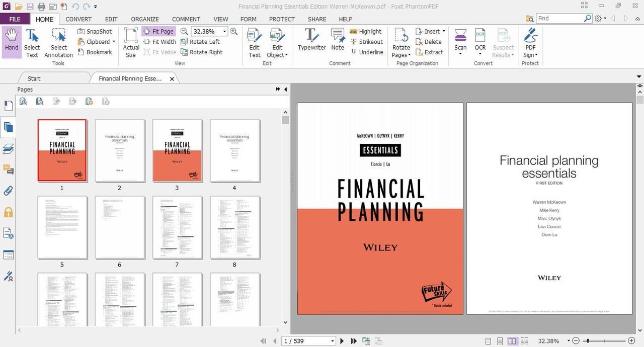This screenshot has width=644, height=347.
Task: Jump to last page in status bar
Action: [354, 341]
